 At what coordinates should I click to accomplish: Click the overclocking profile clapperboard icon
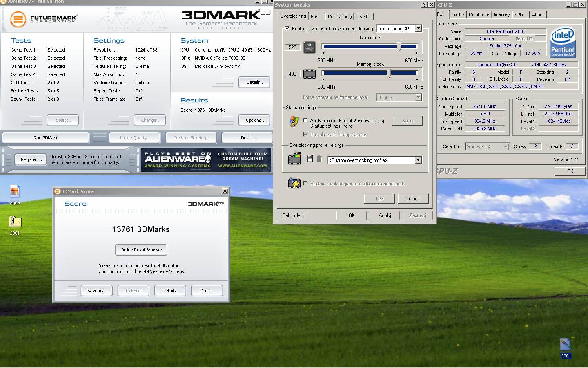pos(294,159)
